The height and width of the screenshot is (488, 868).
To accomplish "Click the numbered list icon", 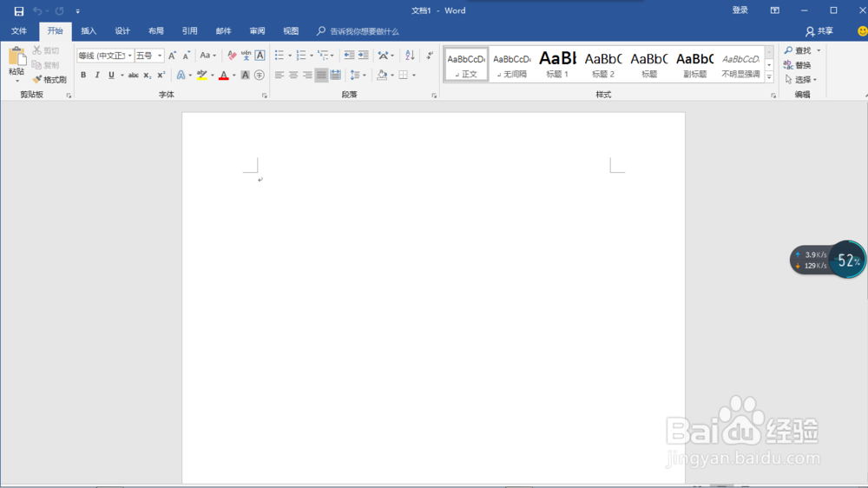I will pos(301,55).
